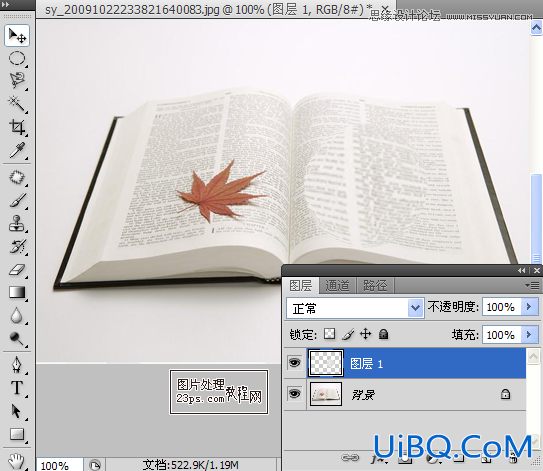Image resolution: width=543 pixels, height=471 pixels.
Task: Open the blend mode dropdown
Action: (415, 308)
